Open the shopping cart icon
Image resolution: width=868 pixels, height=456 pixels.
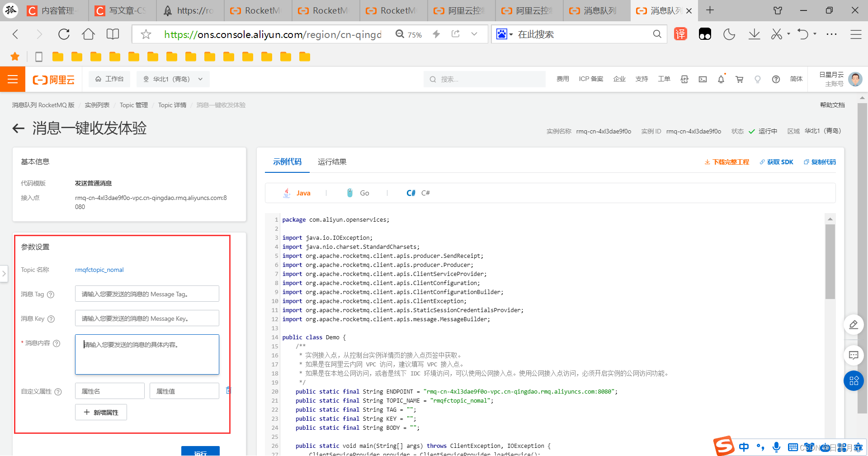[740, 79]
